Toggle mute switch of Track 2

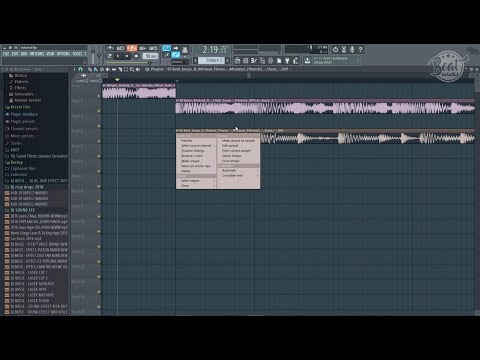(99, 111)
